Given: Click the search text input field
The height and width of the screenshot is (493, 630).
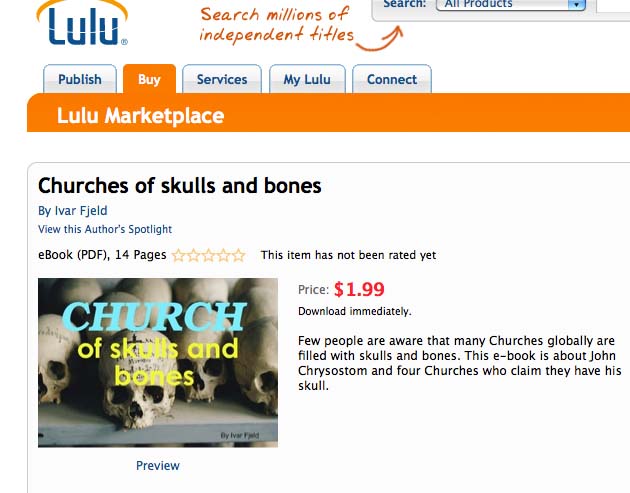Looking at the screenshot, I should pos(613,5).
